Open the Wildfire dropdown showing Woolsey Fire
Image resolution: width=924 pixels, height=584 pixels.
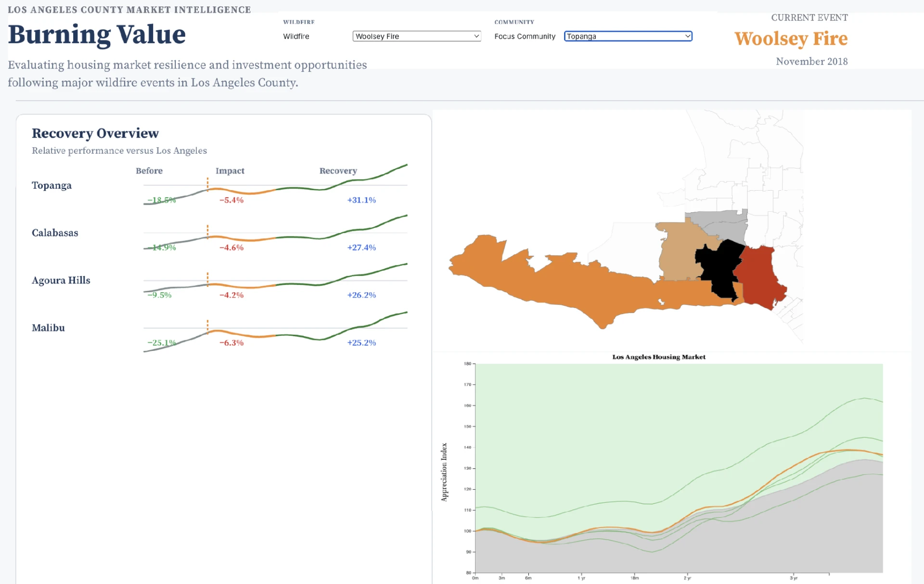pos(417,36)
